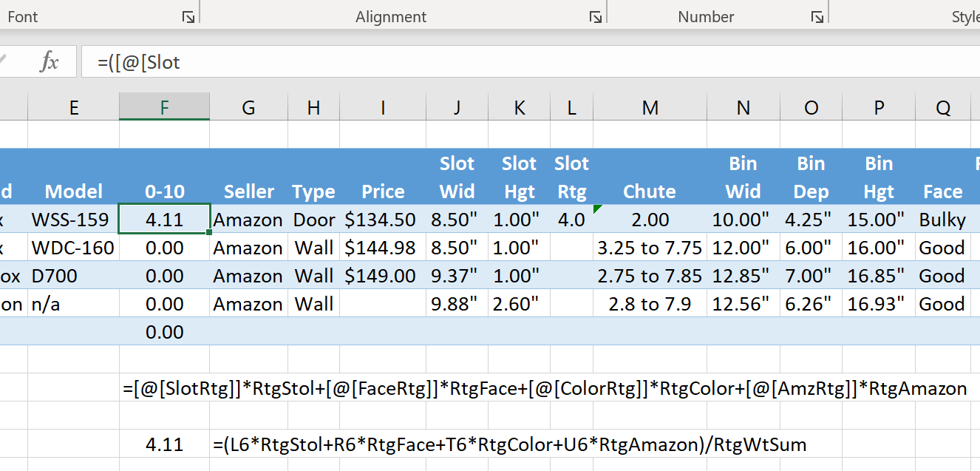This screenshot has width=980, height=471.
Task: Click the L6*RtgStol formula text cell
Action: point(509,444)
